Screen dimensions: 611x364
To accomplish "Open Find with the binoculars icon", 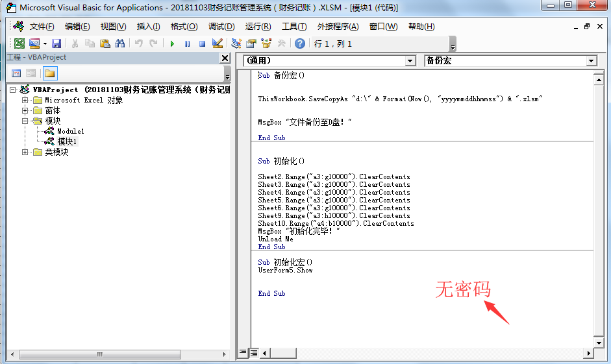I will tap(120, 43).
